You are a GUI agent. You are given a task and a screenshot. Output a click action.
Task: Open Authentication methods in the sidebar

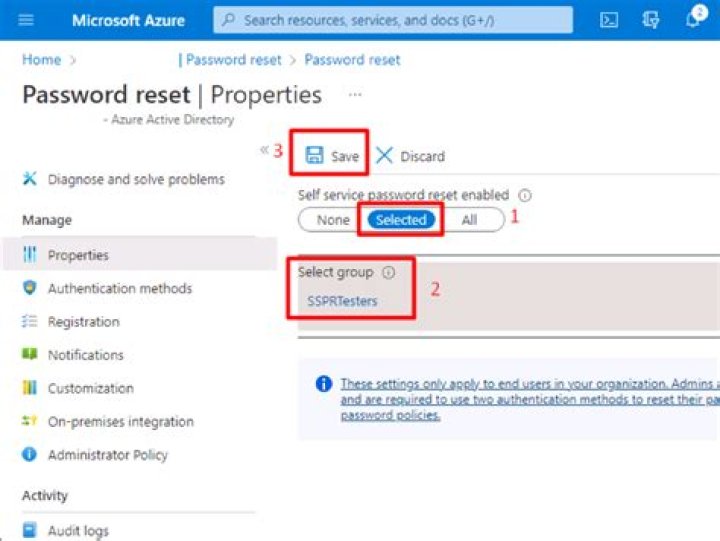point(119,288)
